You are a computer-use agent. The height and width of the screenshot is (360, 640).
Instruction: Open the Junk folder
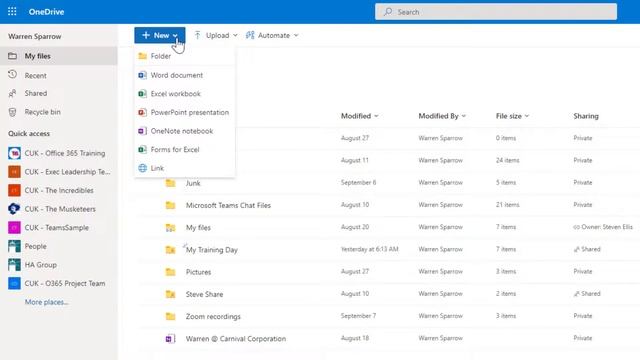pos(193,183)
